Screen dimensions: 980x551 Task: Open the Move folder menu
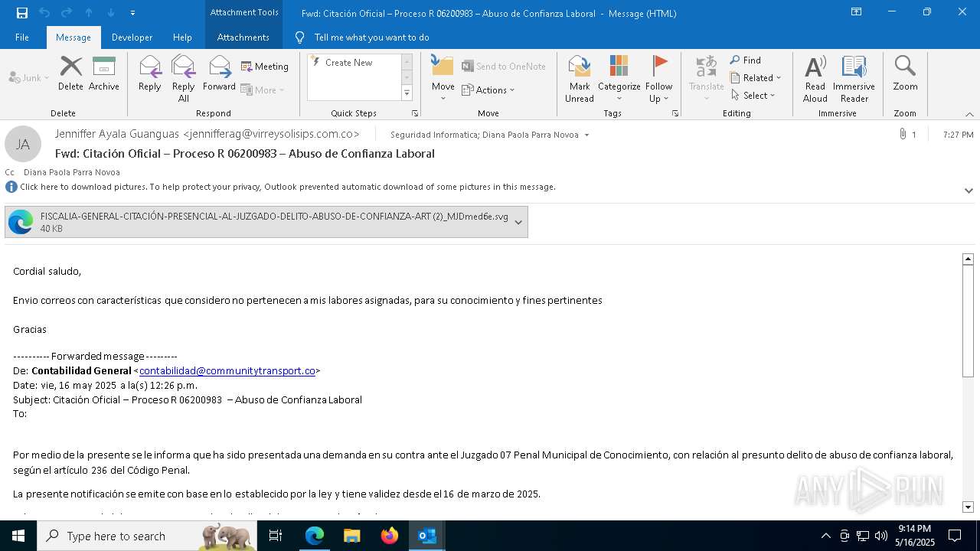click(443, 78)
